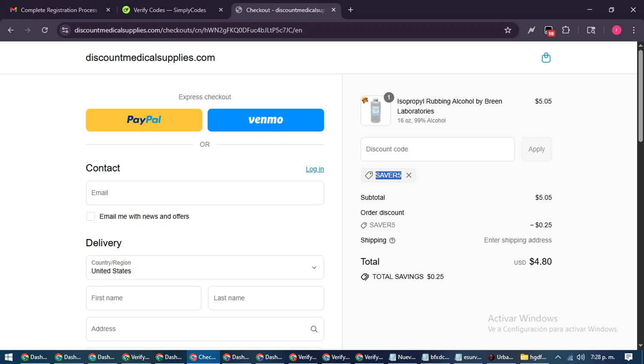Screen dimensions: 644x364
Task: Pay with the PayPal express button
Action: point(144,120)
